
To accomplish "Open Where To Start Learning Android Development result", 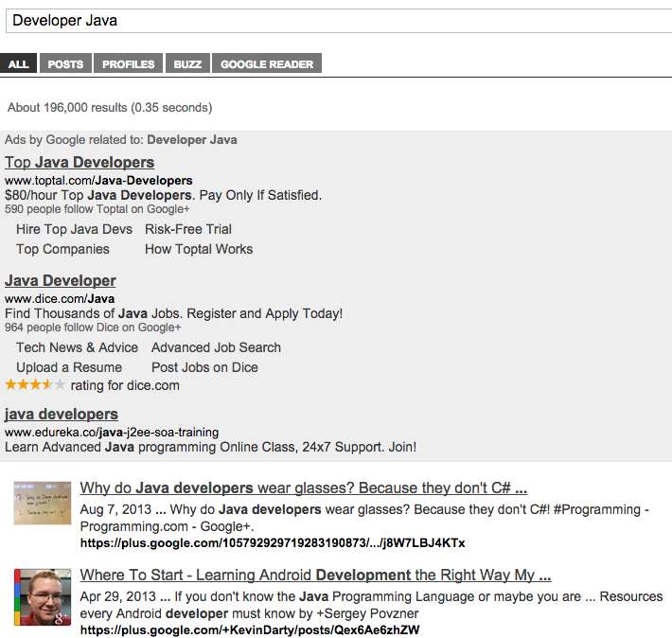I will coord(315,575).
